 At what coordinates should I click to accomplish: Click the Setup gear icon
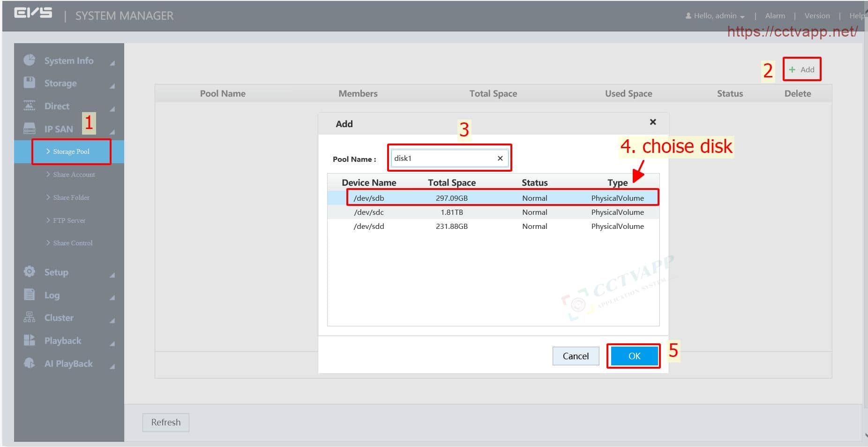(29, 272)
